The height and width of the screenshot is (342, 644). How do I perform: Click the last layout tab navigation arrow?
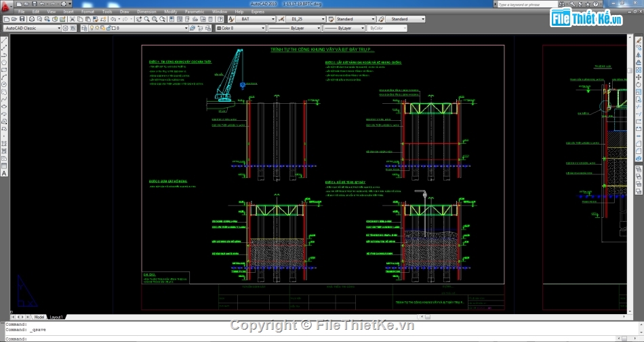(28, 317)
